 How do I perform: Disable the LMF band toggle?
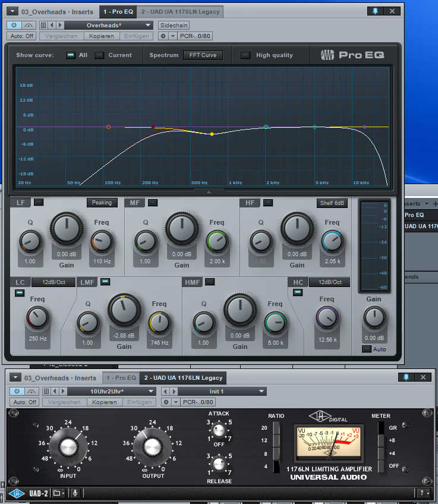105,282
